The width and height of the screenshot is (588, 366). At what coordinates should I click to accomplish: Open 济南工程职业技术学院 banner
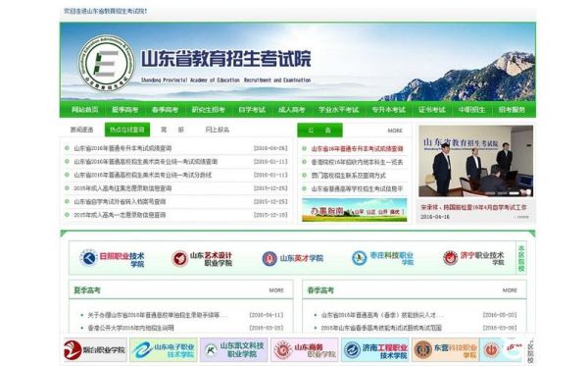coord(375,350)
